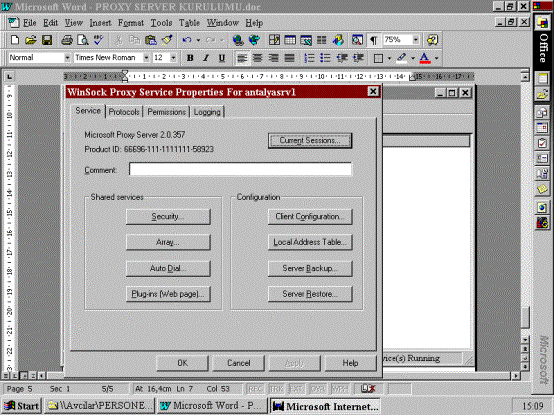Apply a bulleted list
This screenshot has width=554, height=415.
[x=325, y=58]
